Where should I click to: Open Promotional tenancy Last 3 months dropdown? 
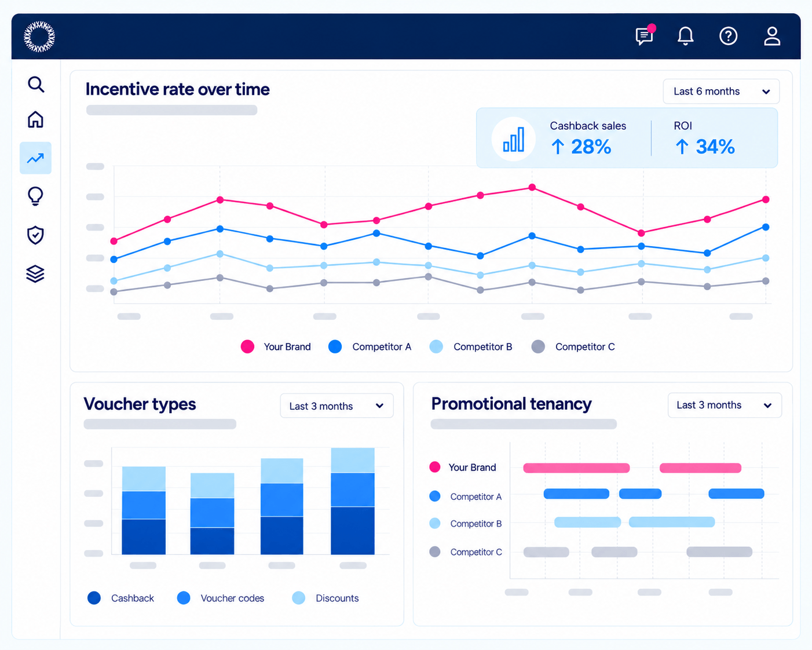[x=725, y=406]
